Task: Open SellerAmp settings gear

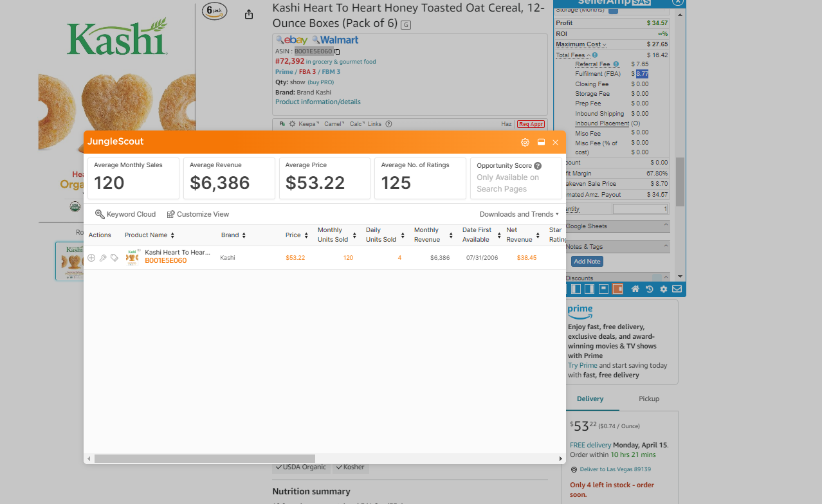Action: (x=664, y=289)
